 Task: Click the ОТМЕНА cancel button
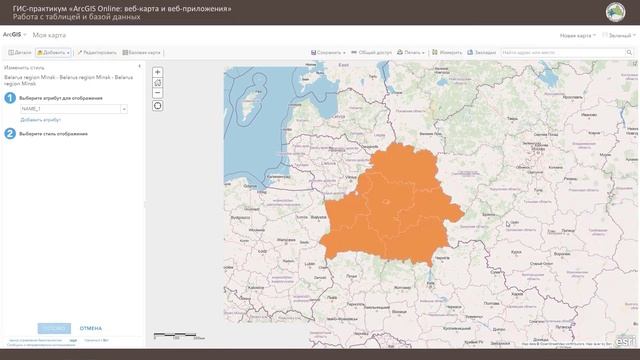(91, 328)
